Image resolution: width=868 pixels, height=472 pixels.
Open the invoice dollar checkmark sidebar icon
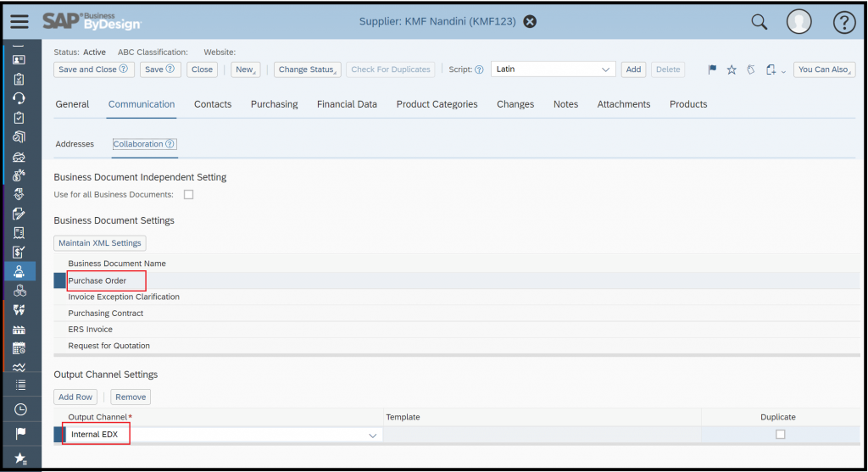point(19,253)
